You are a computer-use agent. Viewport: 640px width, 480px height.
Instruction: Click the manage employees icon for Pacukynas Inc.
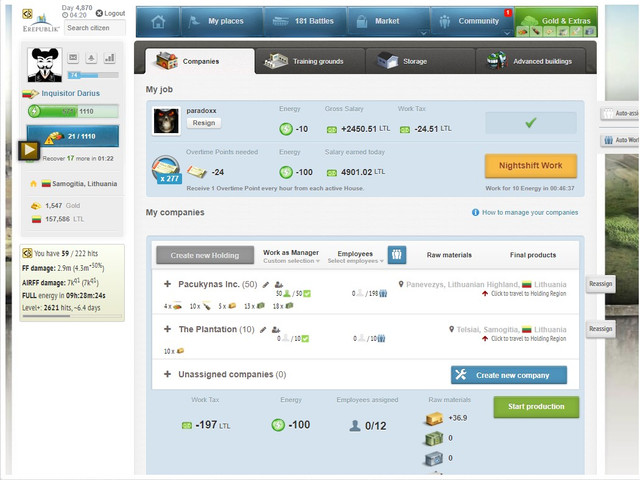pos(279,284)
